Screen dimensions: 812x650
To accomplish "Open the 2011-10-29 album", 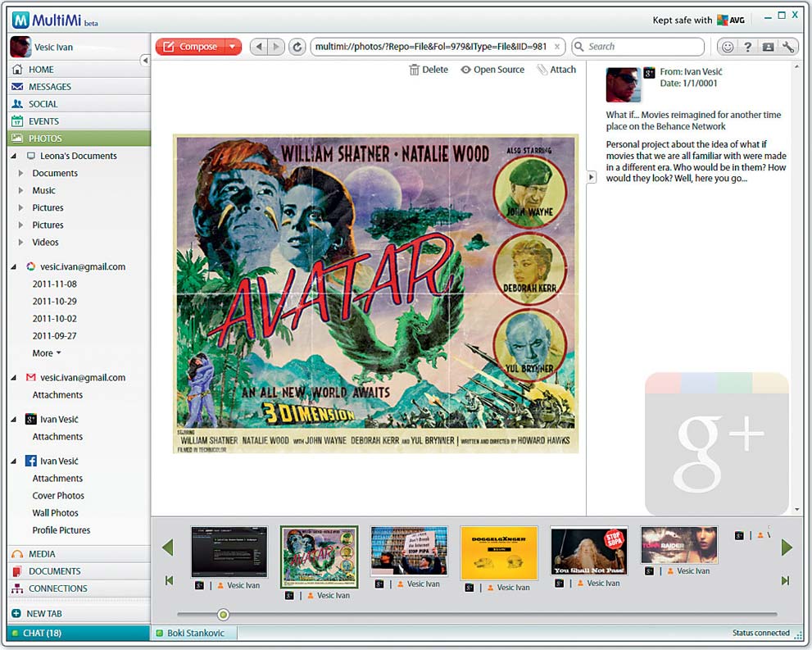I will (x=54, y=302).
